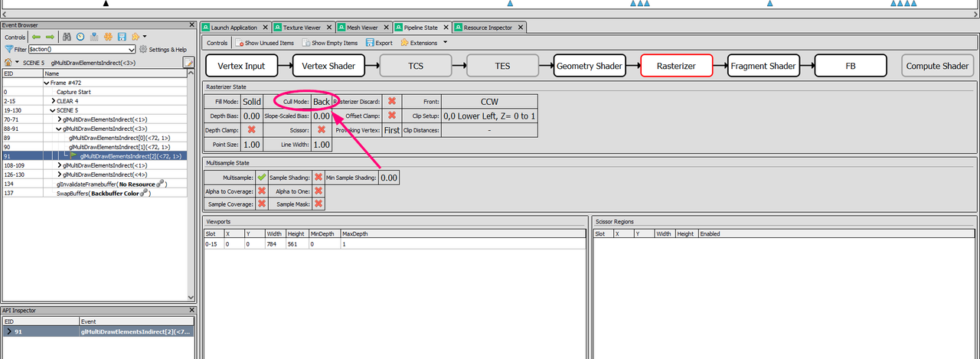Click Event Browser scrollbar up arrow
Image resolution: width=980 pixels, height=359 pixels.
tap(191, 73)
